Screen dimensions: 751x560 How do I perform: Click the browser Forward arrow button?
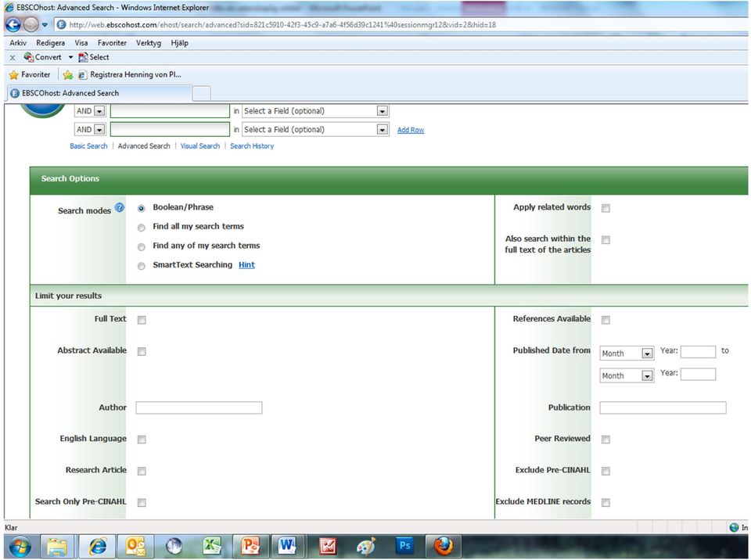point(31,24)
